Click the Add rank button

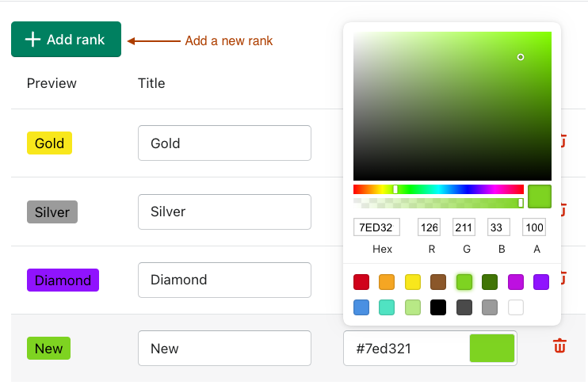coord(66,40)
